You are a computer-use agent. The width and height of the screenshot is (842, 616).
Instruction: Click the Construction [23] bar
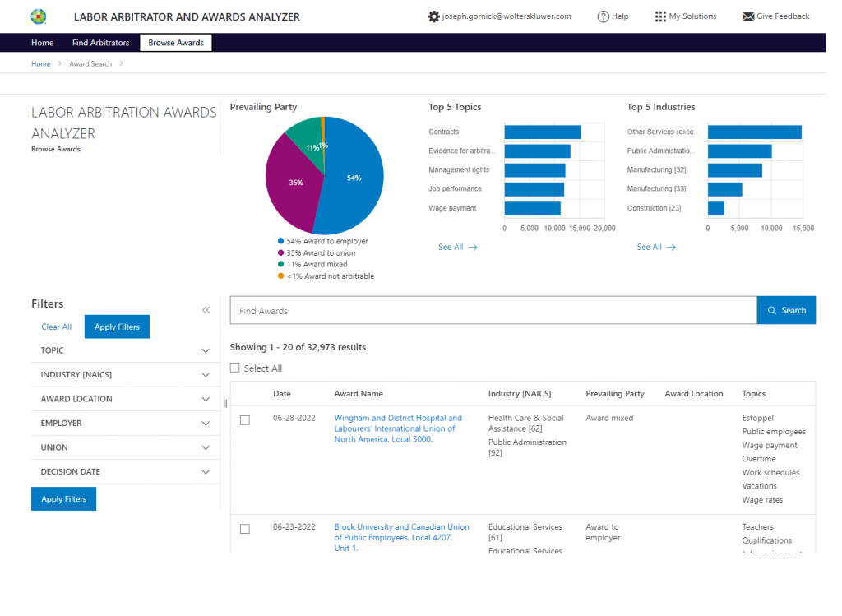pos(716,208)
